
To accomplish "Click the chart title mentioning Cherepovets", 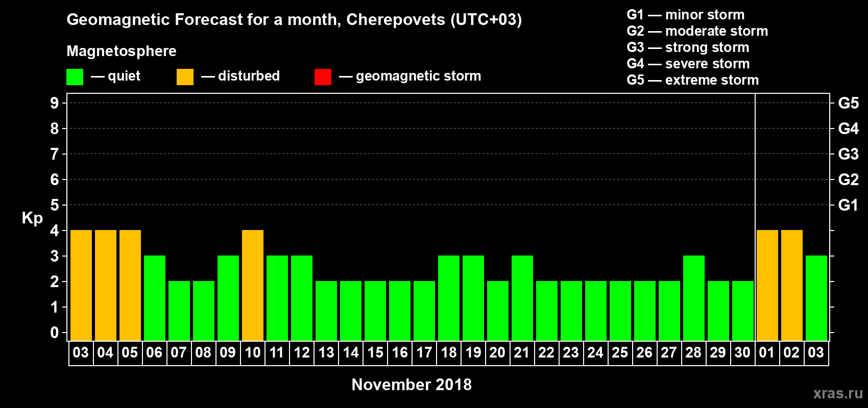I will tap(294, 20).
